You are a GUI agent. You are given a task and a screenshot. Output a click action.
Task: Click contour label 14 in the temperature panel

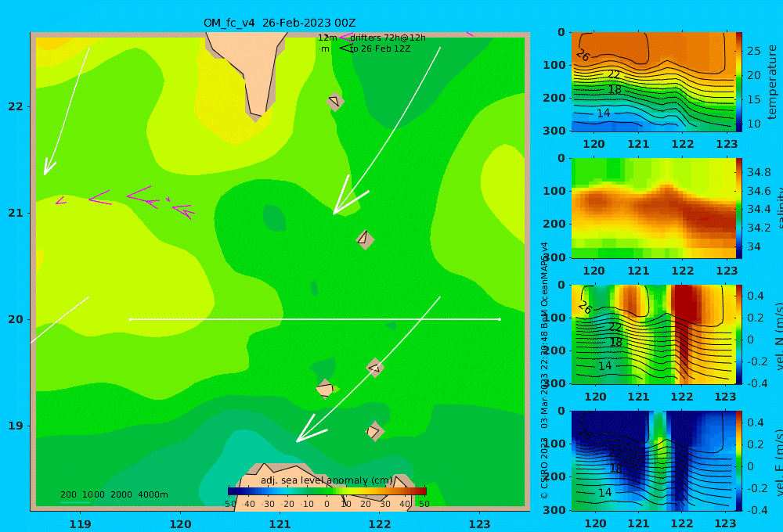click(x=603, y=113)
